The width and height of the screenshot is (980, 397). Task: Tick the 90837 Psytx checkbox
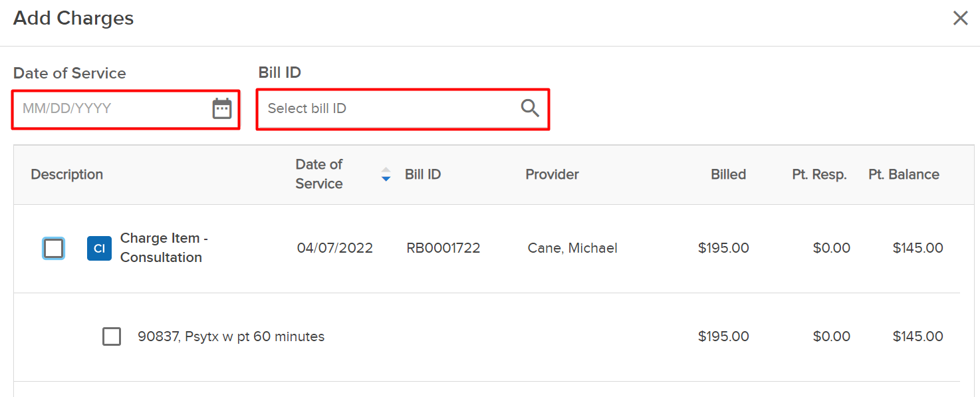tap(112, 336)
